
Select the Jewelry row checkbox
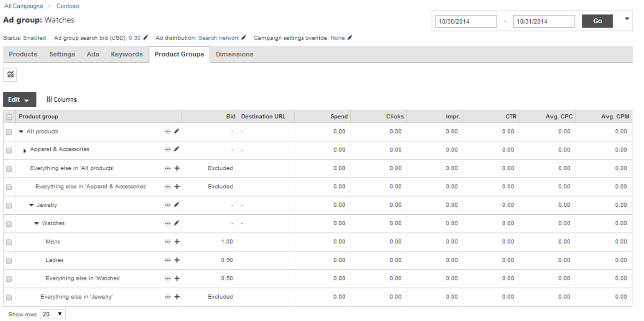coord(9,206)
